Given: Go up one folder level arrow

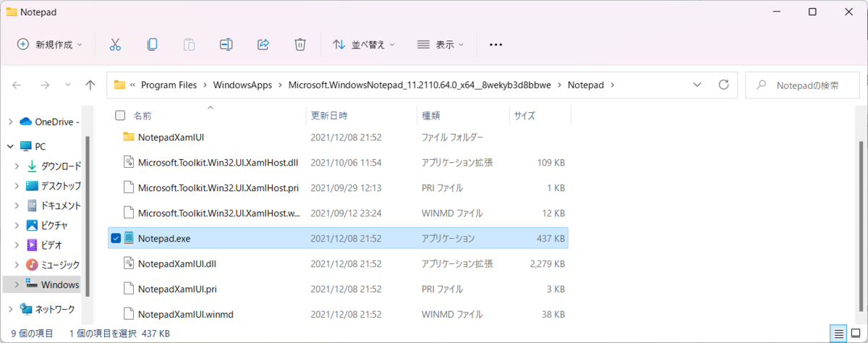Looking at the screenshot, I should pos(90,85).
